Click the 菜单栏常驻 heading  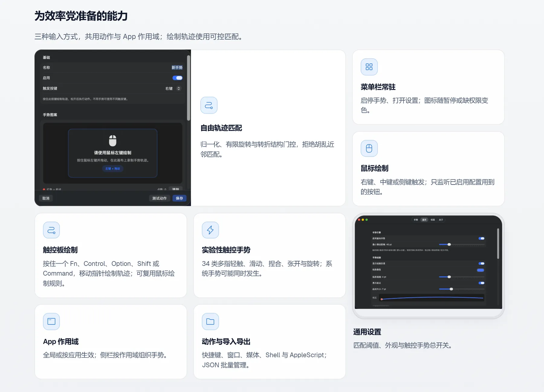pyautogui.click(x=378, y=87)
